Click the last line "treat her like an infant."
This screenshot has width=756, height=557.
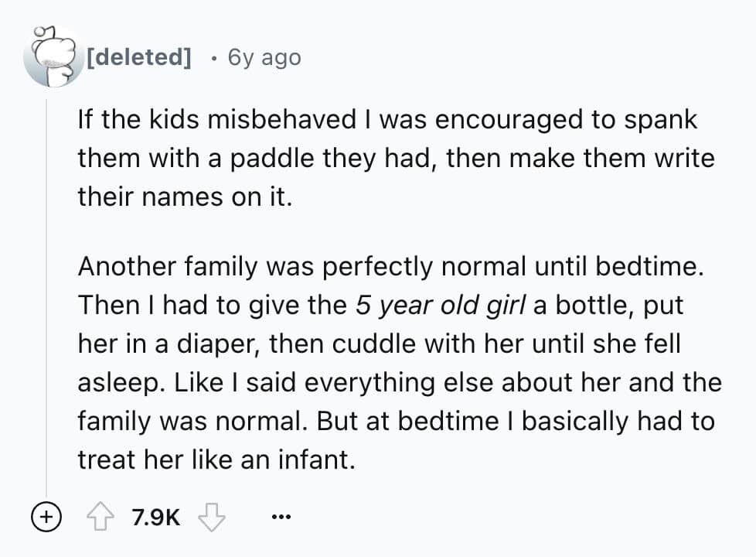[216, 460]
